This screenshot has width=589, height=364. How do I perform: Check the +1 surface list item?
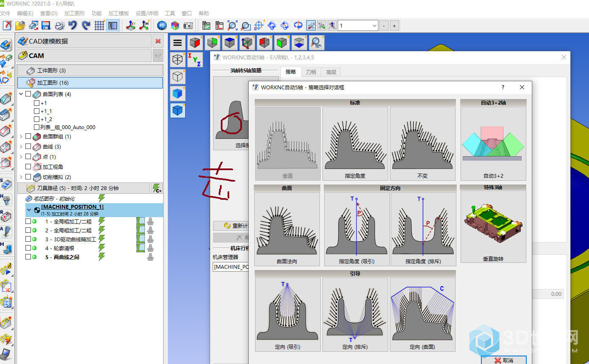coord(36,103)
